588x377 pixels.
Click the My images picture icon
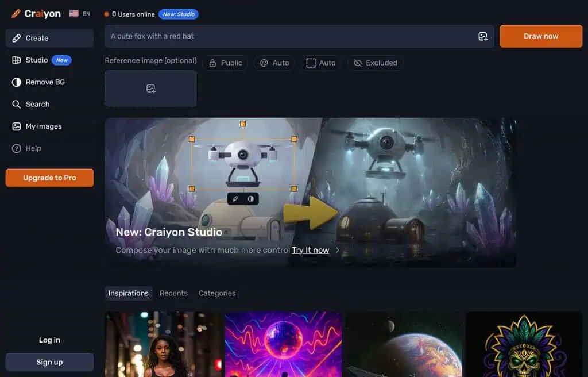coord(16,126)
